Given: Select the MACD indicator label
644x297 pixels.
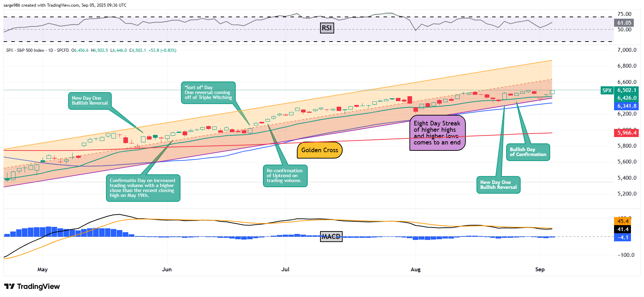Looking at the screenshot, I should pos(331,237).
